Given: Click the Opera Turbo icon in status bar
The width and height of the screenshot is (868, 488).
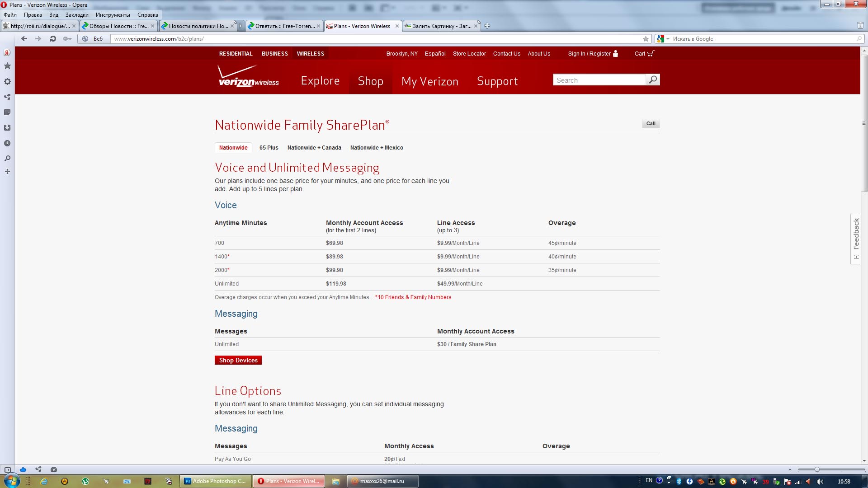Looking at the screenshot, I should 54,469.
